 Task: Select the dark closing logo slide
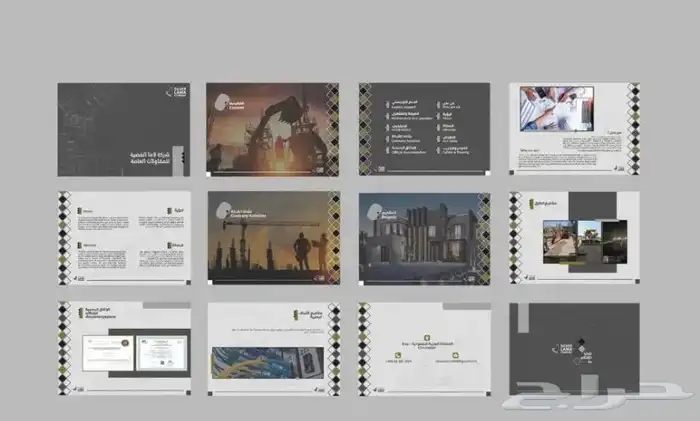coord(575,349)
